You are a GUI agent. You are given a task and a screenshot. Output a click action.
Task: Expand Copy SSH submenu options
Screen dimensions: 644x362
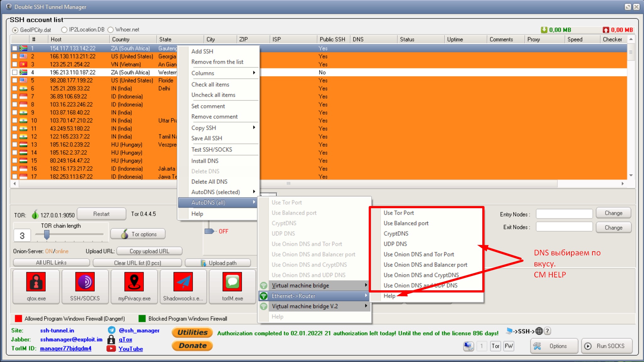(x=254, y=128)
